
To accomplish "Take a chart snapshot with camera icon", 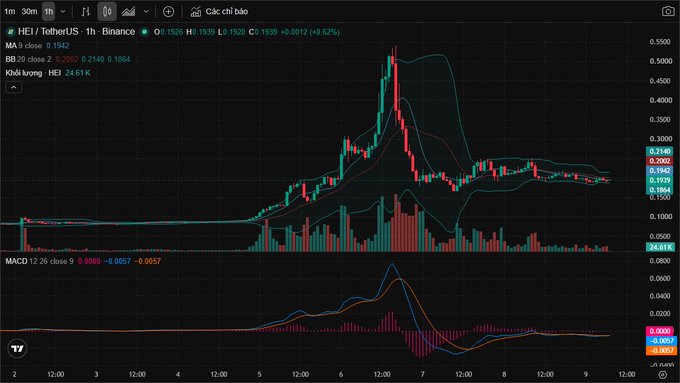I will pos(668,11).
